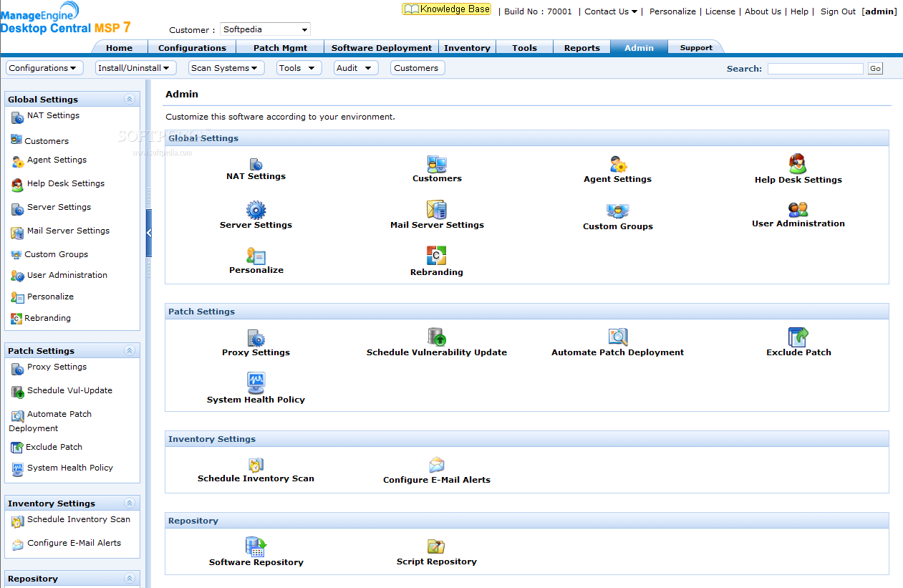Click sidebar Rebranding icon
The image size is (903, 588).
pyautogui.click(x=16, y=319)
